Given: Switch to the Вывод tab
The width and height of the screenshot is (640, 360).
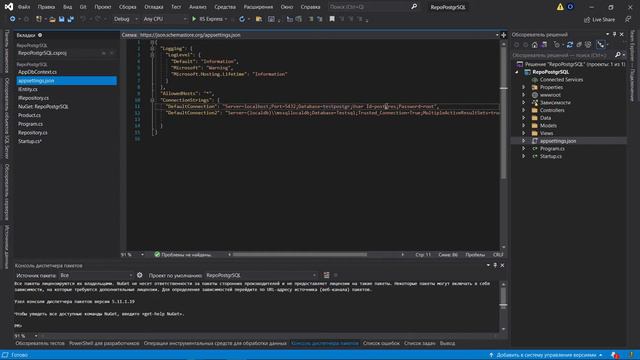Looking at the screenshot, I should pyautogui.click(x=447, y=343).
